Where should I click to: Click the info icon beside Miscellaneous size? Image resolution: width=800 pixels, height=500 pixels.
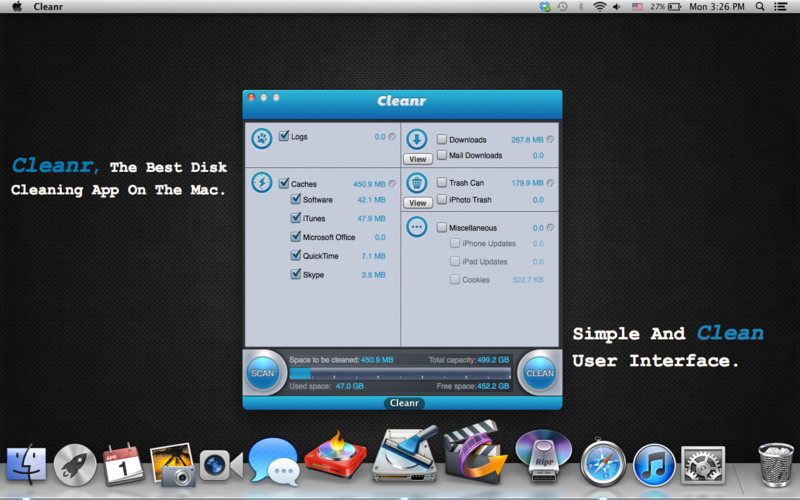coord(551,228)
